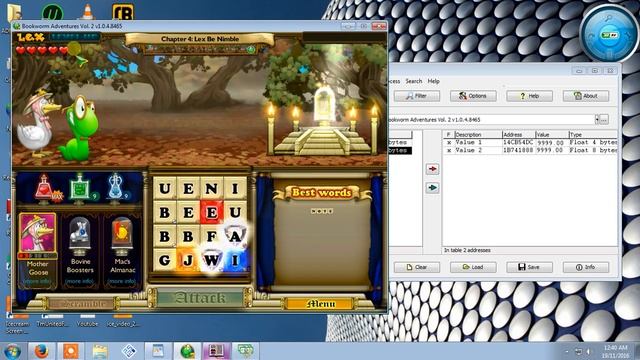Use the green potion bottle
The width and height of the screenshot is (640, 360).
pos(80,188)
